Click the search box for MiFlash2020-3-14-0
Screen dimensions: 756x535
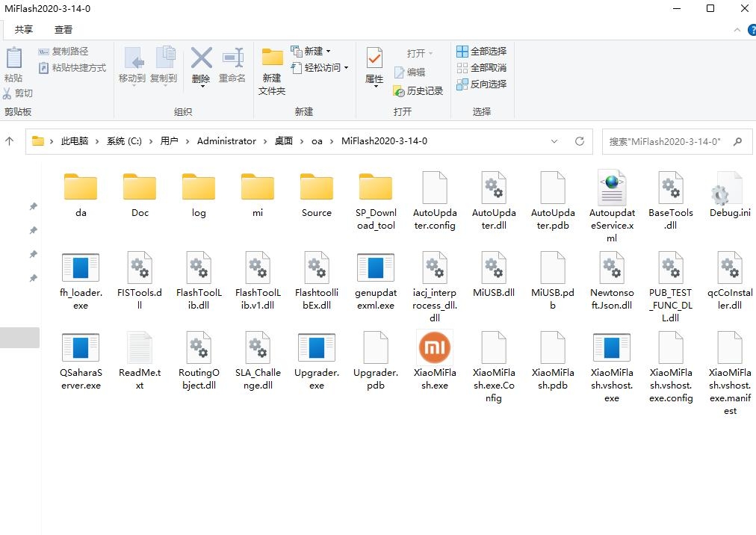(665, 141)
